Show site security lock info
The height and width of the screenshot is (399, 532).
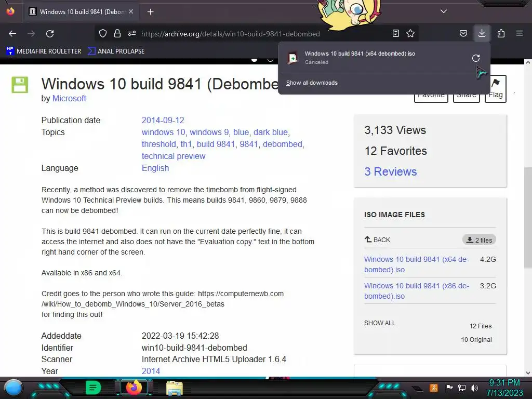(x=117, y=33)
